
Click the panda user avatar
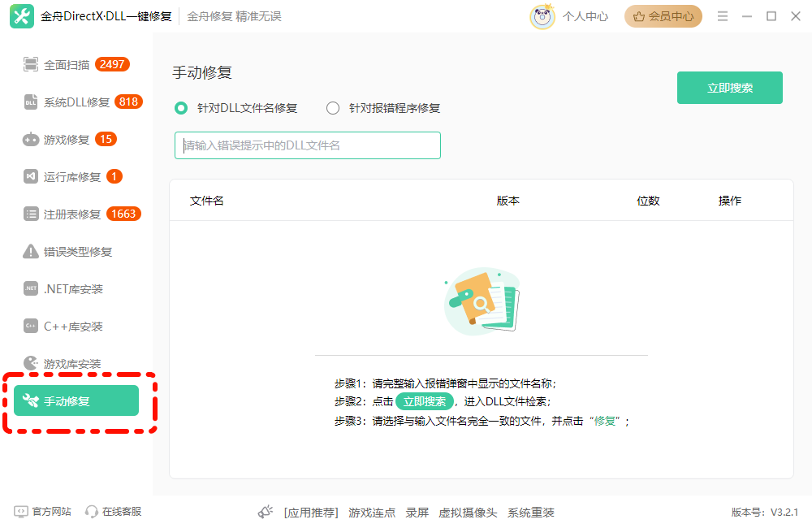(542, 16)
